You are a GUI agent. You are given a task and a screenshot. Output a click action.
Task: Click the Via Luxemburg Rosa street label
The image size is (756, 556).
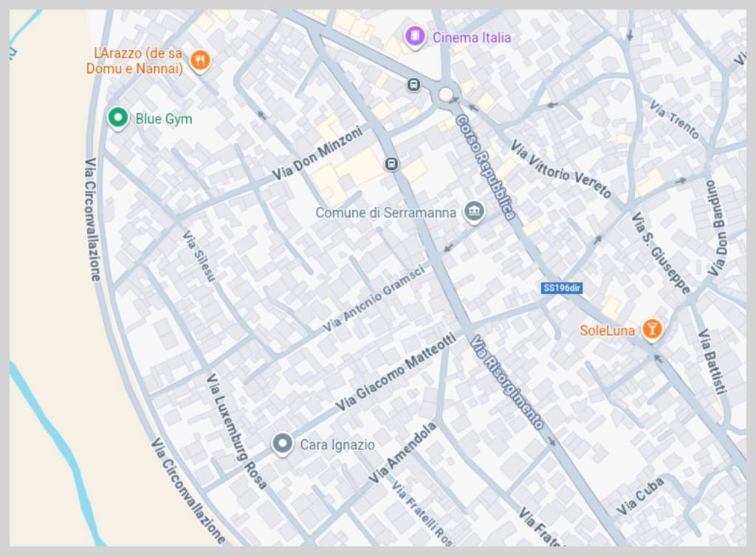(236, 431)
